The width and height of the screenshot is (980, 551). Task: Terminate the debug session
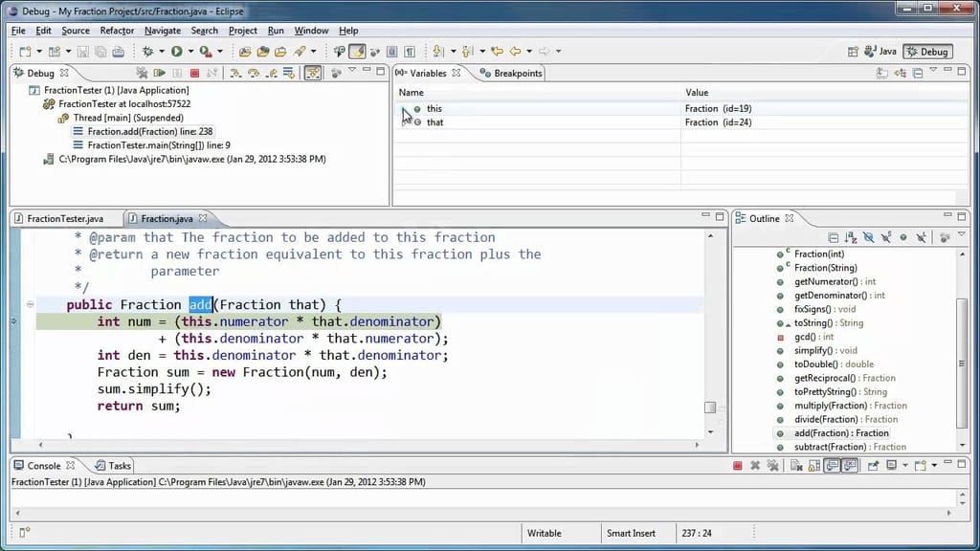[194, 73]
